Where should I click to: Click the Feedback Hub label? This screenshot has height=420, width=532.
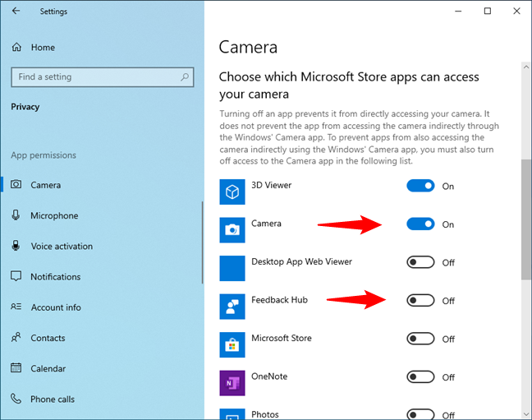pos(279,300)
